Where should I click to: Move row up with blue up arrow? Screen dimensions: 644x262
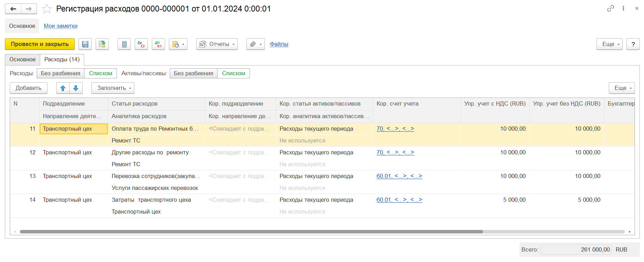[x=63, y=88]
